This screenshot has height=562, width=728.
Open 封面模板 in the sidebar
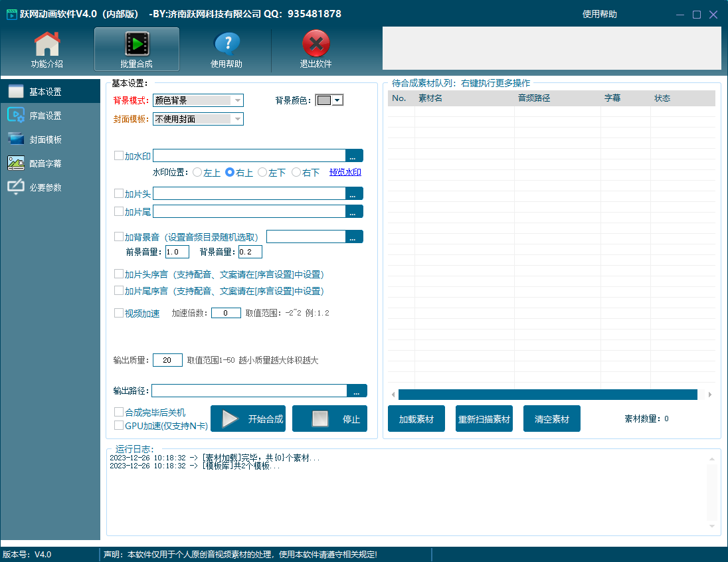coord(45,140)
